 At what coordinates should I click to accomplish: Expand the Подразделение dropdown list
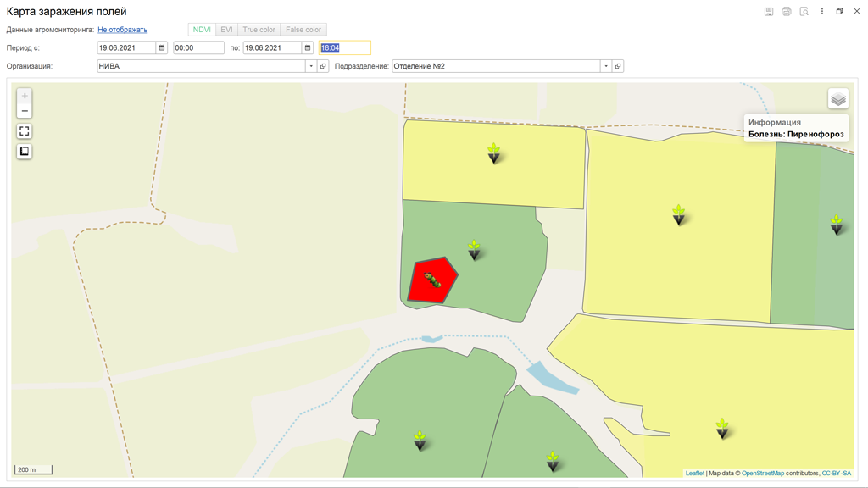coord(606,66)
